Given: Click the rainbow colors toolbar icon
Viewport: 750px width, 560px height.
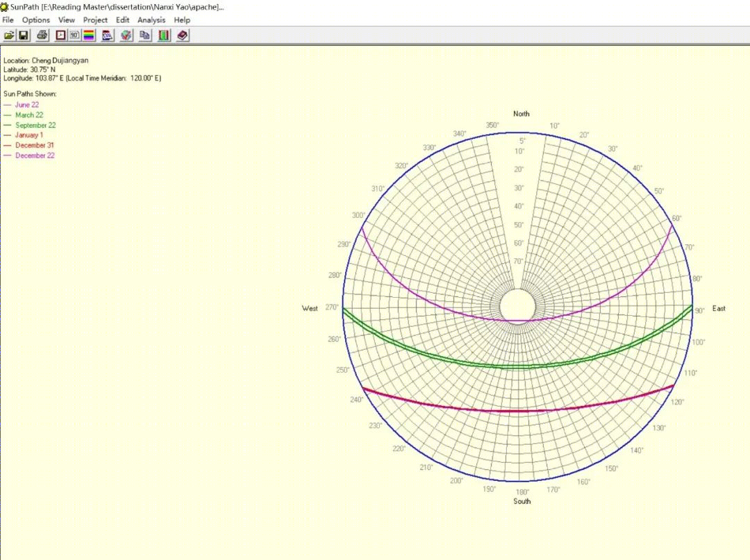Looking at the screenshot, I should [89, 35].
